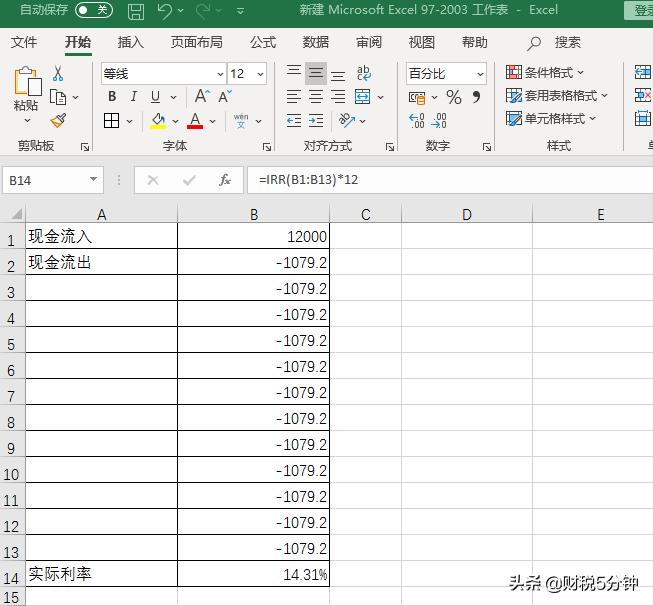Open Conditional Formatting menu
This screenshot has width=653, height=606.
click(x=545, y=72)
